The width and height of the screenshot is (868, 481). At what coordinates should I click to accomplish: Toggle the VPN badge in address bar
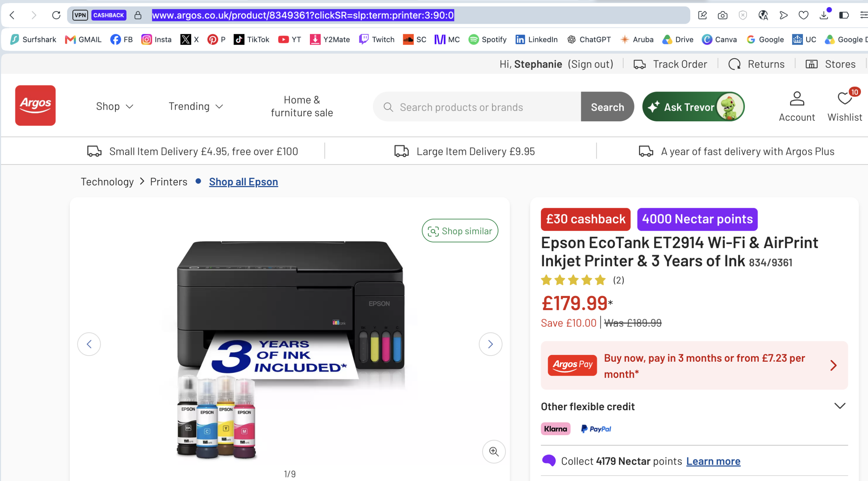click(80, 15)
